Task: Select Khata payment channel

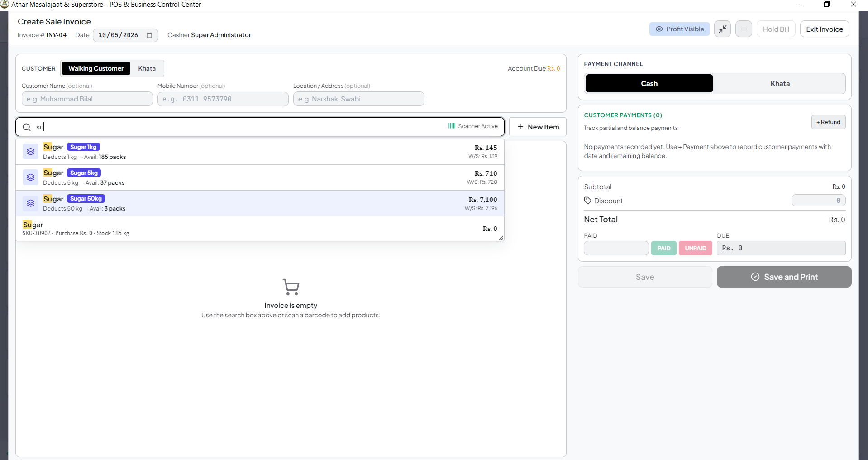Action: [780, 83]
